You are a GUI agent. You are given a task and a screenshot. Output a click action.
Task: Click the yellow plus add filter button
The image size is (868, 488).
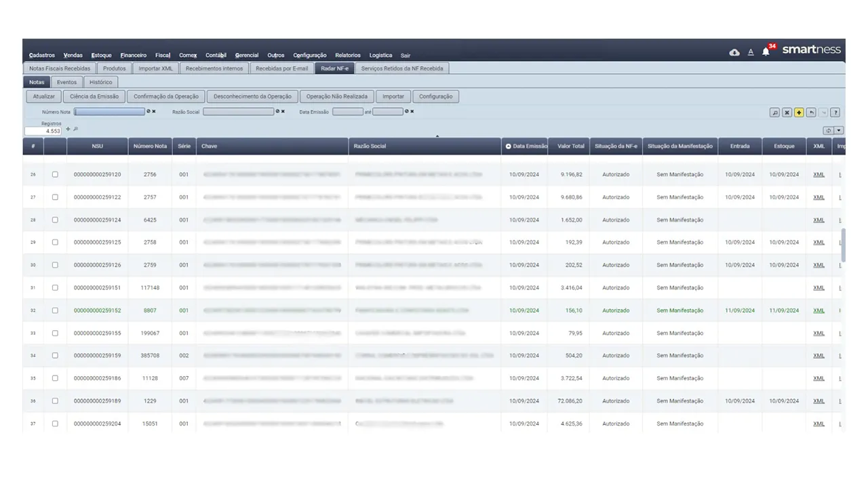[800, 113]
